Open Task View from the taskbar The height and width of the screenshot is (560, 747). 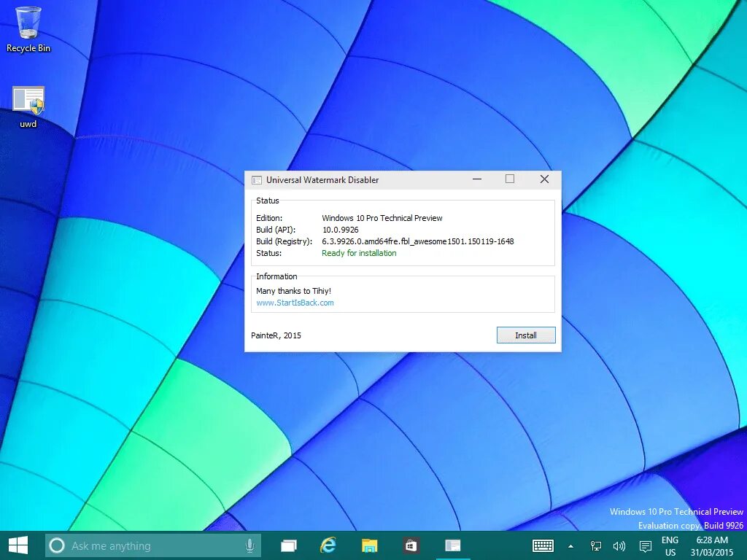tap(288, 545)
